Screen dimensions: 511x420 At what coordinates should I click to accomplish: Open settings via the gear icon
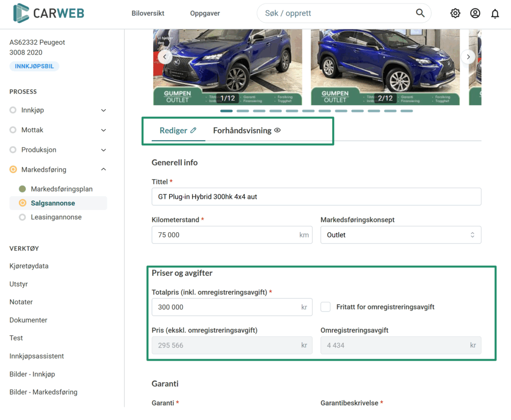(x=455, y=13)
